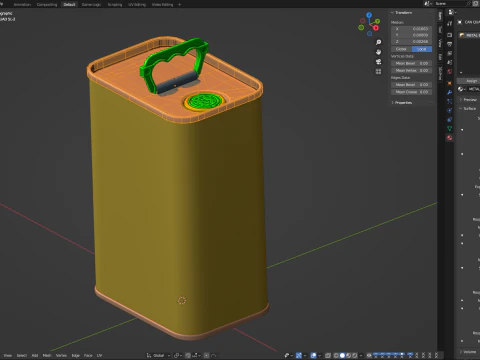The height and width of the screenshot is (360, 480).
Task: Click the Assign material button
Action: tap(471, 81)
